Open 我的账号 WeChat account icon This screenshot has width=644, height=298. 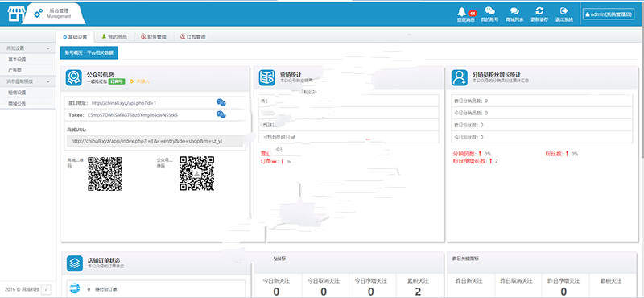click(x=489, y=14)
